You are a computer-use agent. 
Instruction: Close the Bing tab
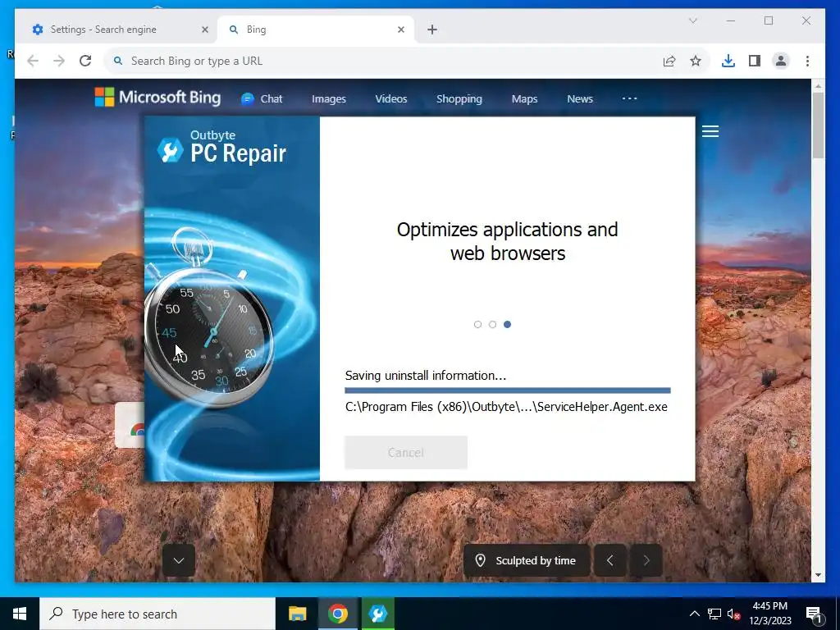tap(400, 30)
